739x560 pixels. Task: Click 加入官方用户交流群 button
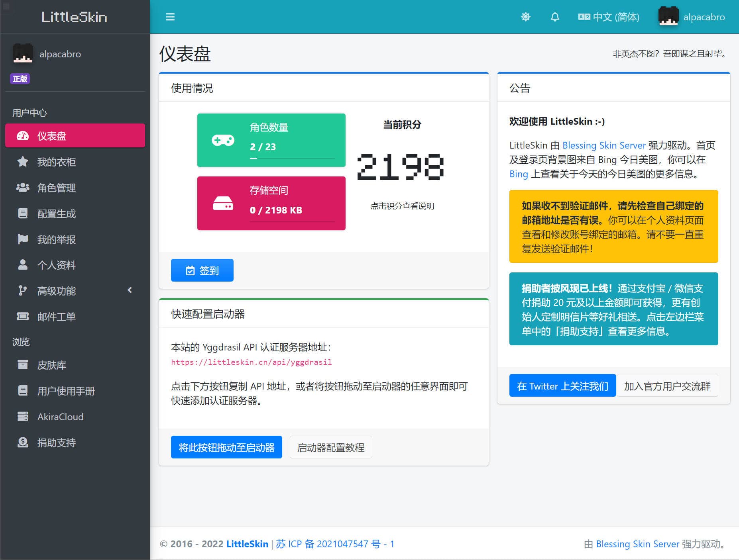coord(667,386)
